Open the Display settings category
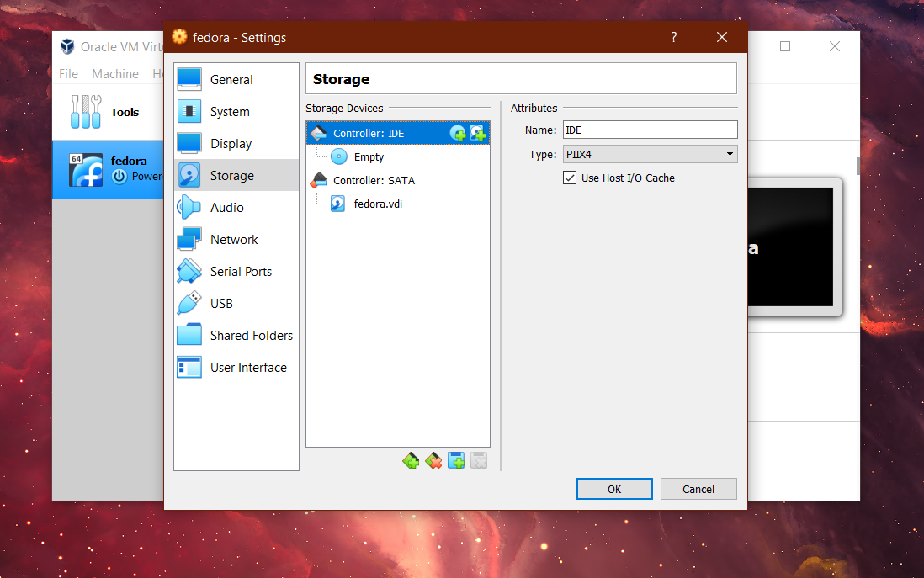Image resolution: width=924 pixels, height=578 pixels. pyautogui.click(x=236, y=143)
